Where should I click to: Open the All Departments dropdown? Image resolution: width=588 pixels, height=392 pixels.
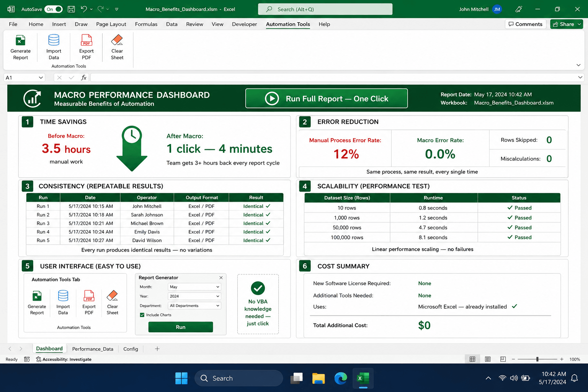click(x=194, y=305)
